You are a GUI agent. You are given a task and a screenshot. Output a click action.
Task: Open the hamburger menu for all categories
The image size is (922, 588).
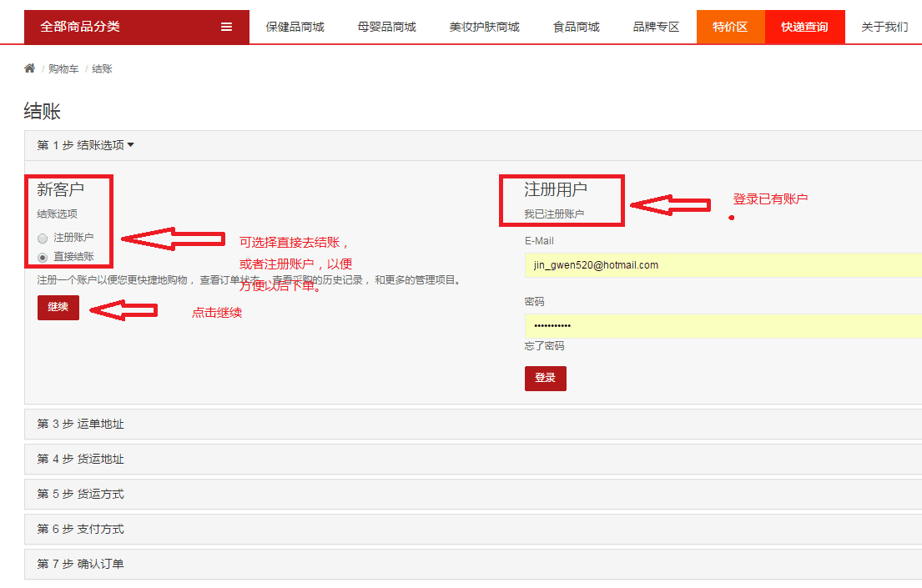(226, 27)
